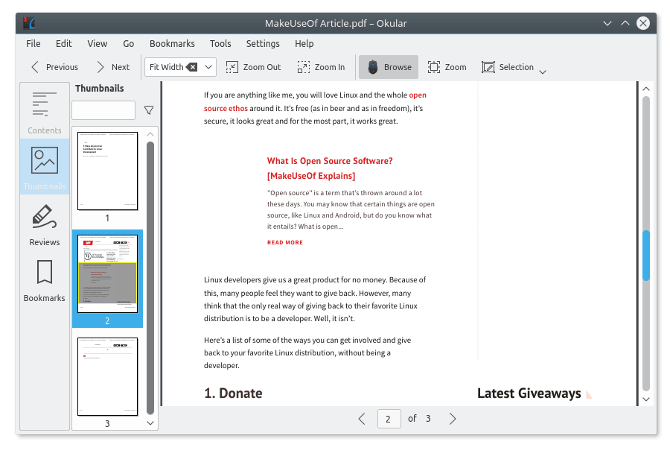Click the thumbnails filter text field

coord(104,110)
